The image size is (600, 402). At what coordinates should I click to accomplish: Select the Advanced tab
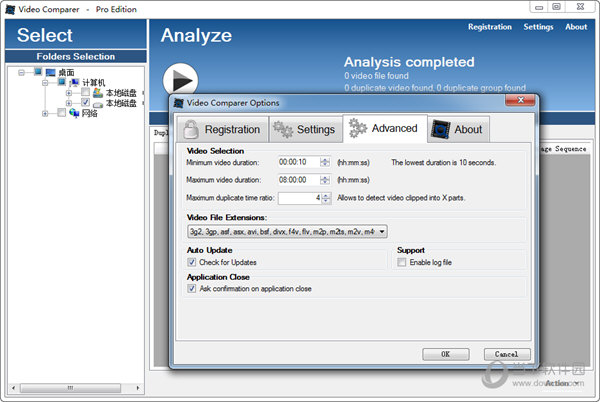385,129
